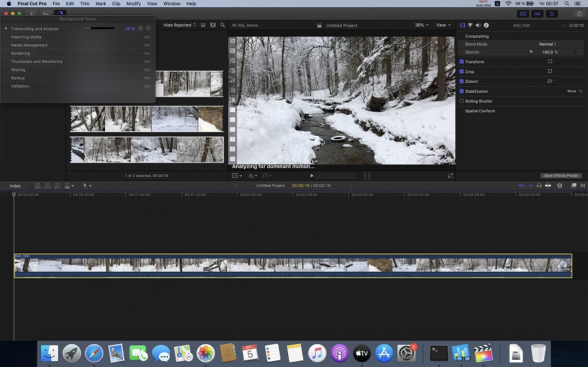
Task: Open the Blend Mode Normal dropdown
Action: point(547,44)
